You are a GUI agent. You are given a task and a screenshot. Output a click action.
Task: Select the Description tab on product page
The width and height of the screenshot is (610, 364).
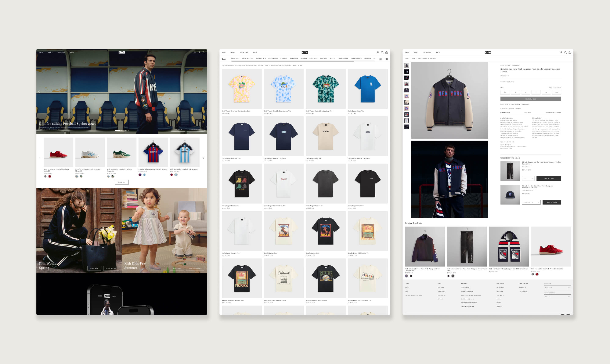pyautogui.click(x=505, y=113)
